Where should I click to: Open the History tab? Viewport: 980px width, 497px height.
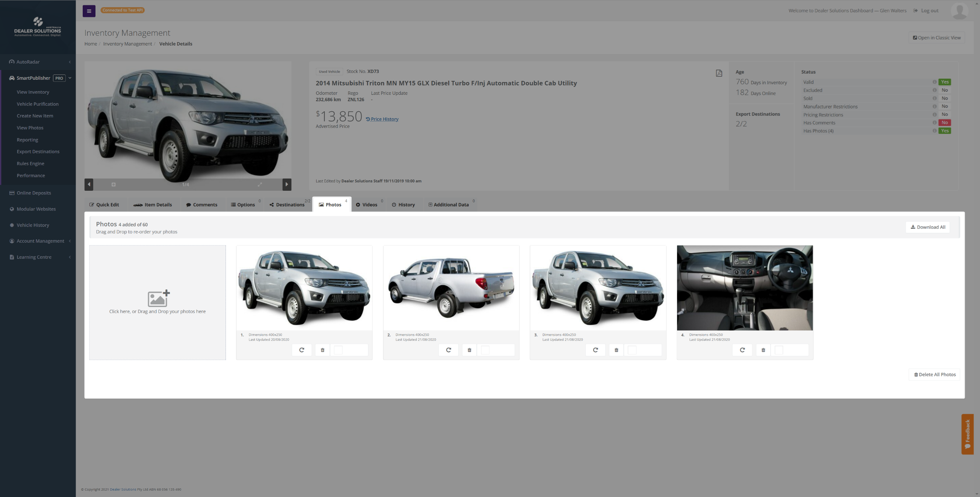(403, 205)
